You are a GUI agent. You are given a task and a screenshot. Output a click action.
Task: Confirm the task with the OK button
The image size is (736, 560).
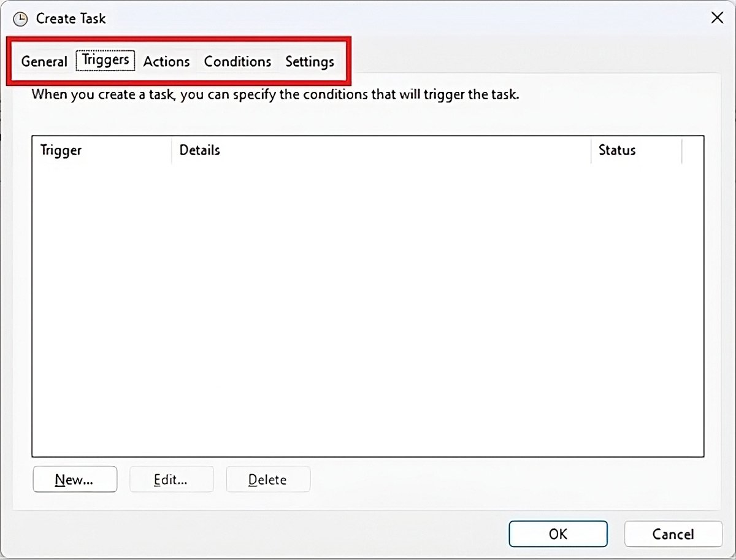[x=558, y=534]
